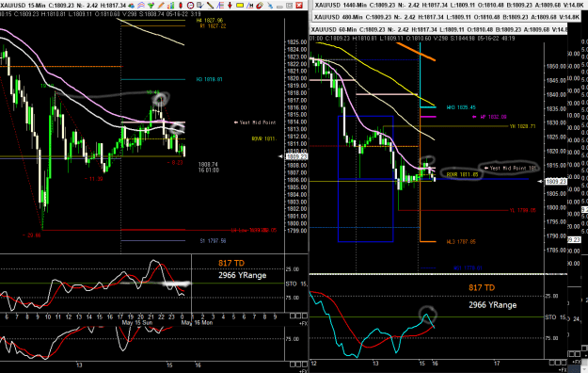Click 2966 YRange text in 60-Min stochastic pane
Image resolution: width=588 pixels, height=373 pixels.
click(x=492, y=305)
